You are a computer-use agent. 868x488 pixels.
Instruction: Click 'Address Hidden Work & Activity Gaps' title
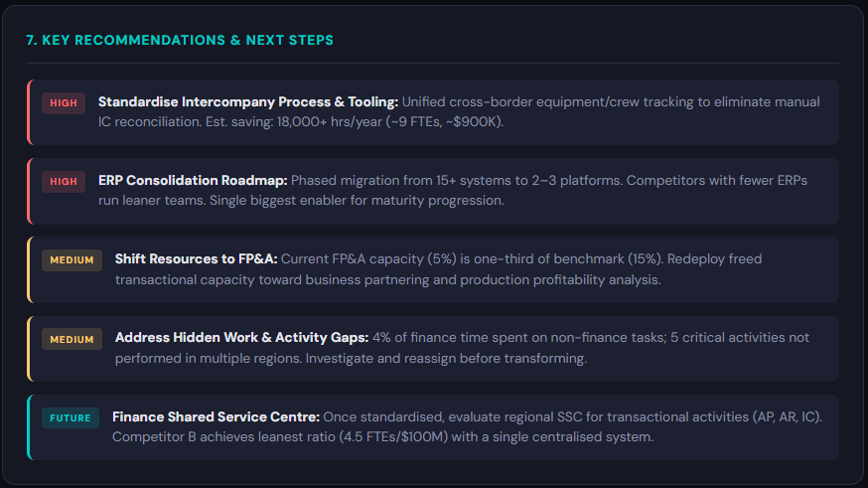coord(241,338)
